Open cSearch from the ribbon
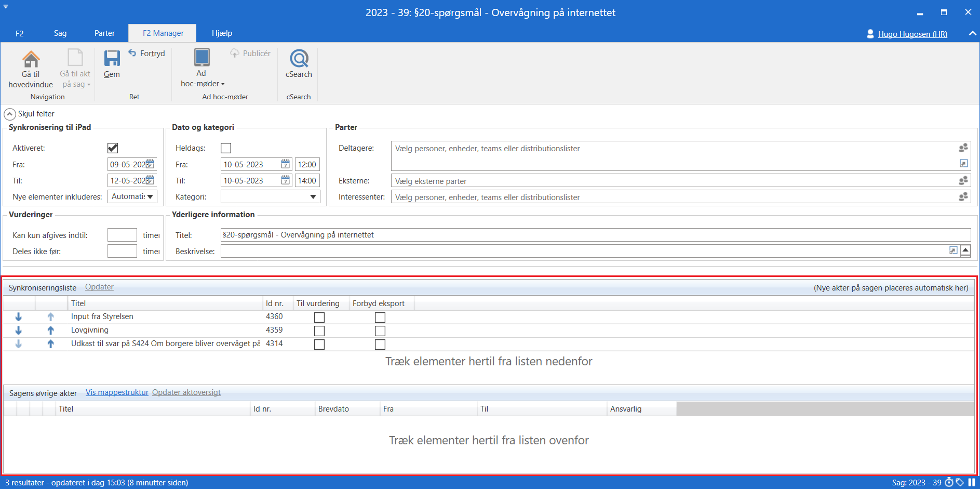This screenshot has height=489, width=980. [x=299, y=59]
